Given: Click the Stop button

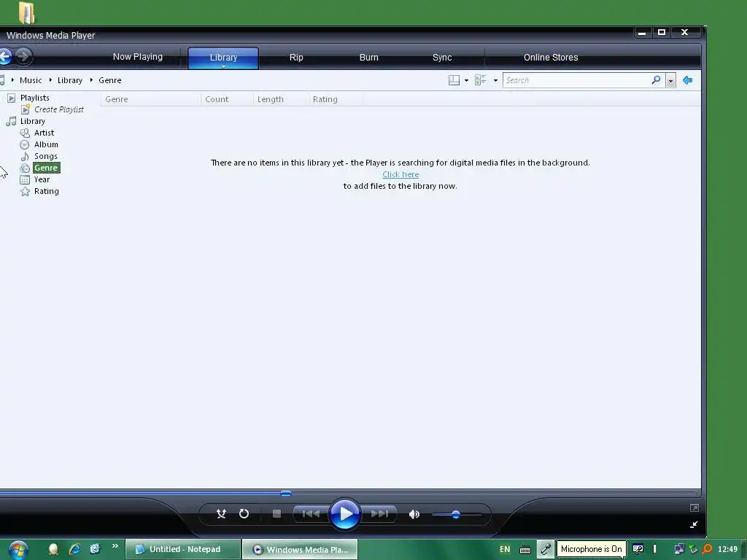Looking at the screenshot, I should [x=276, y=514].
